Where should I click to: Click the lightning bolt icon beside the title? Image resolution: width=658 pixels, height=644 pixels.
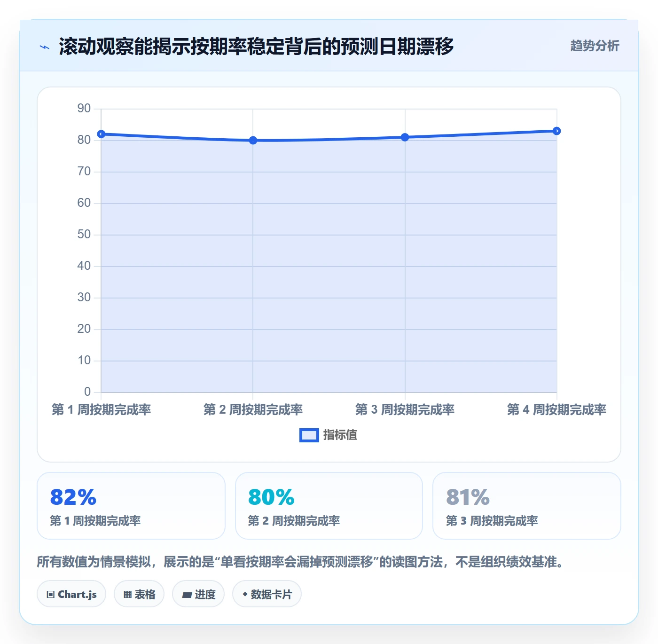[x=45, y=47]
